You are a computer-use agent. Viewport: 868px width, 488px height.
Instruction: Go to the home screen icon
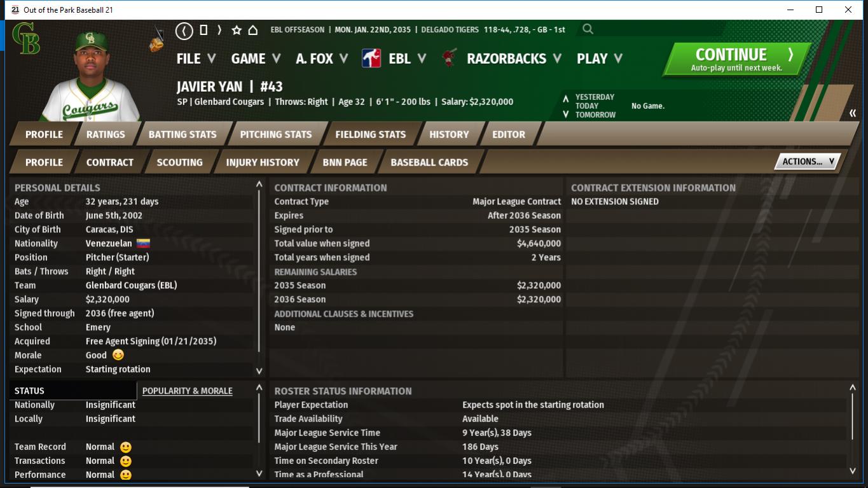(252, 30)
